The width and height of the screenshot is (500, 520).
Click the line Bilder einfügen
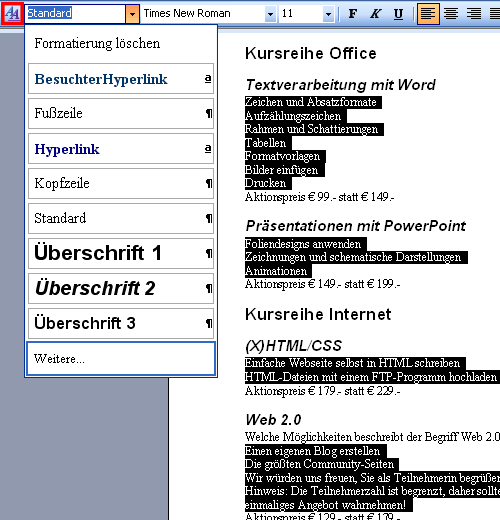click(x=281, y=170)
